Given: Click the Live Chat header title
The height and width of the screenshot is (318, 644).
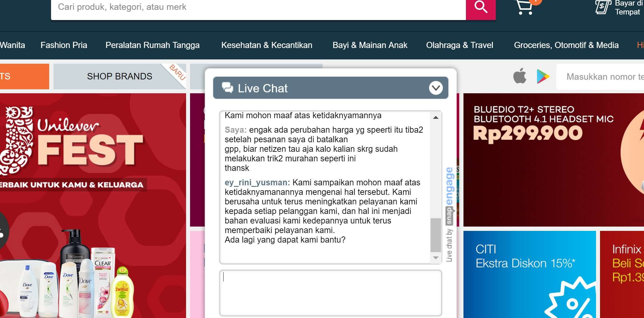Looking at the screenshot, I should [x=263, y=88].
